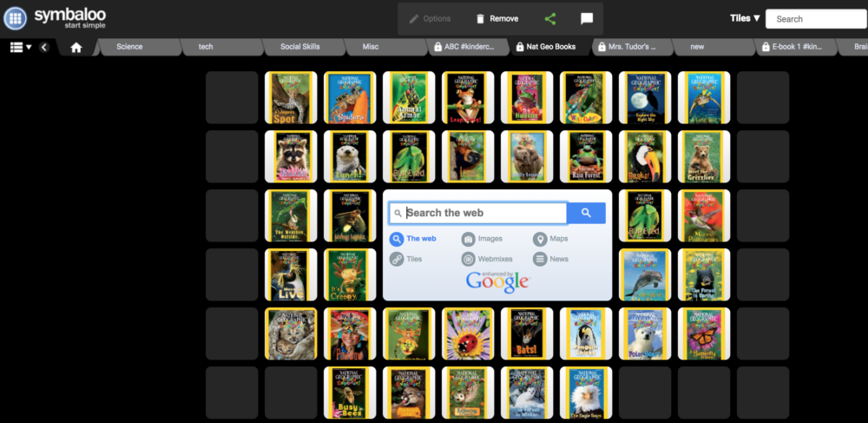Open the ladybug on flower book tile
The width and height of the screenshot is (868, 423).
click(468, 334)
